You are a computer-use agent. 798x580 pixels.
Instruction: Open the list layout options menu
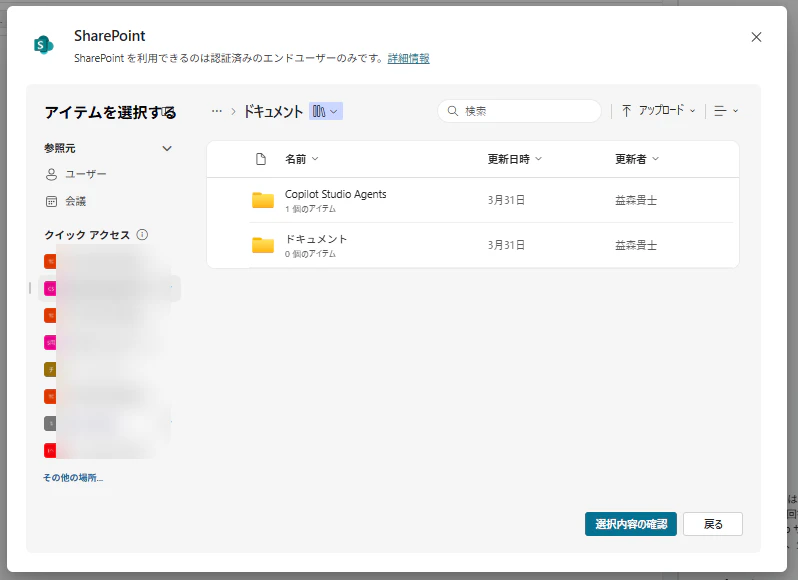point(726,111)
